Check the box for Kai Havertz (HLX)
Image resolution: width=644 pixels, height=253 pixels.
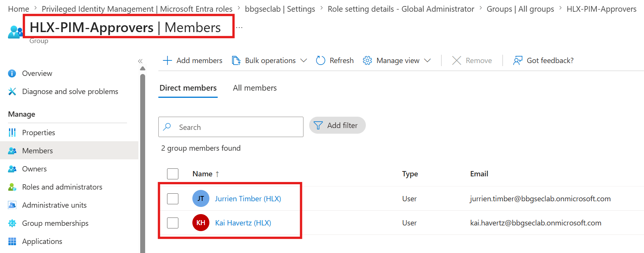pos(173,223)
